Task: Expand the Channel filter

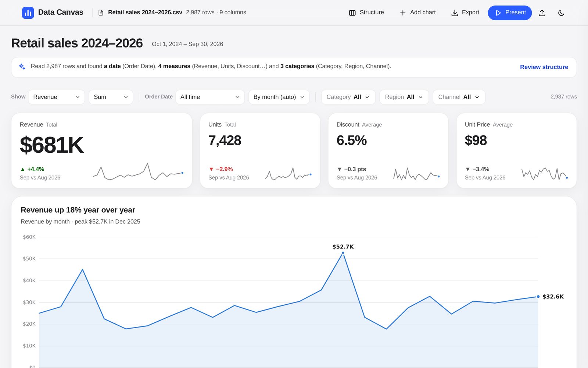Action: [459, 97]
